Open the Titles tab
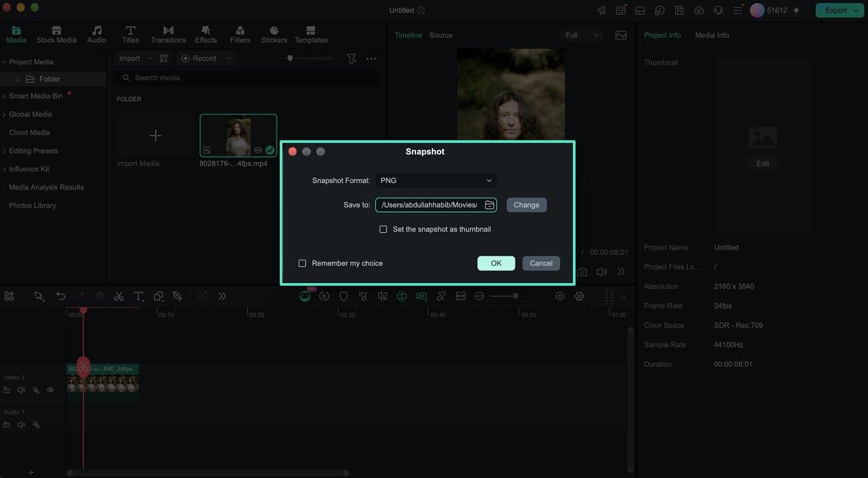The height and width of the screenshot is (478, 868). coord(131,35)
